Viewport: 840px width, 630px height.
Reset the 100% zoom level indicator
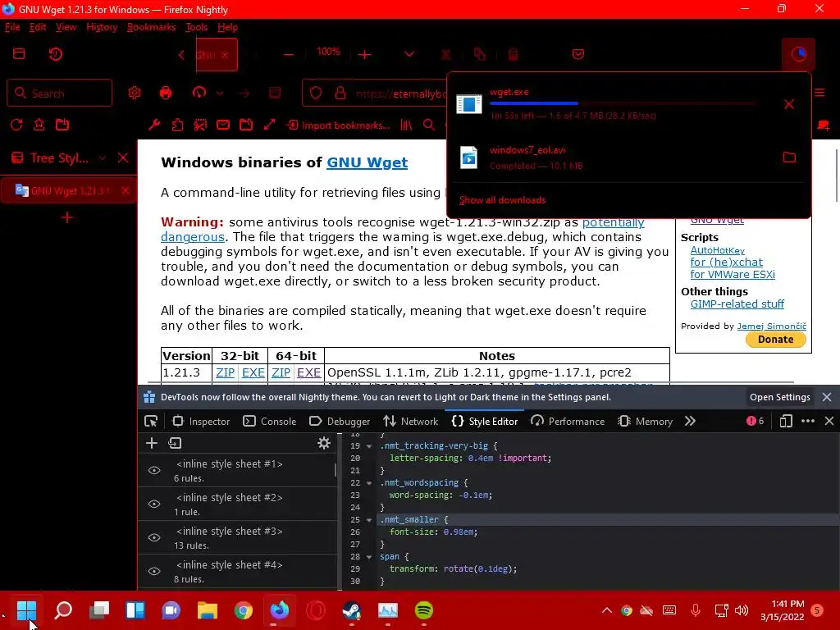coord(328,52)
